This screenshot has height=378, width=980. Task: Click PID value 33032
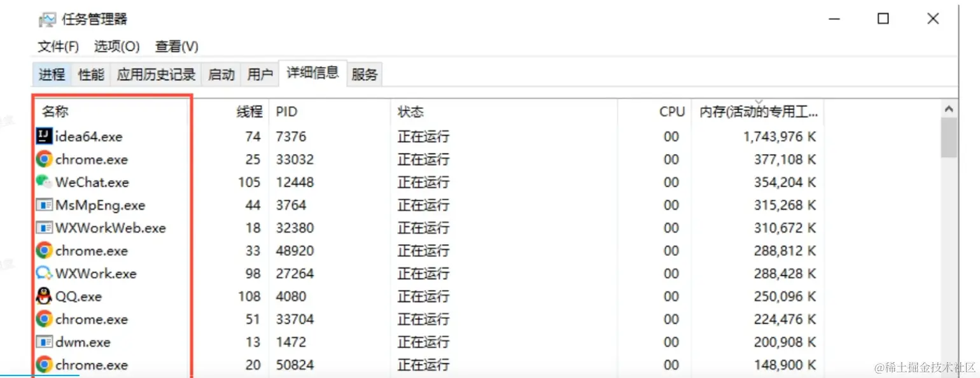tap(295, 159)
